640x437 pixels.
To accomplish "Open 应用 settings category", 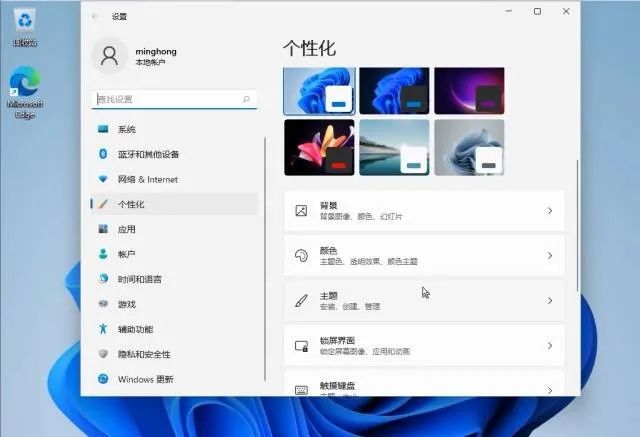I will [175, 229].
